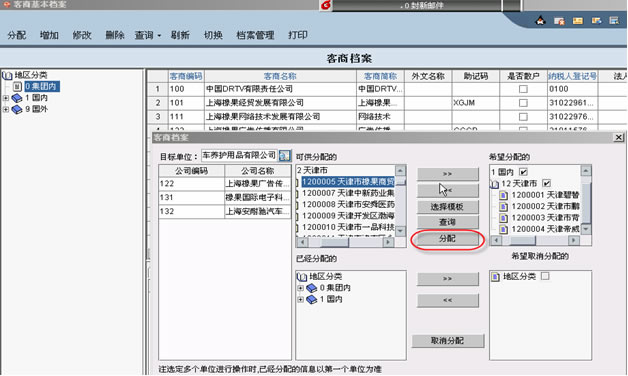Click the horizontal scrollbar under 可供分配的 list

tap(345, 241)
